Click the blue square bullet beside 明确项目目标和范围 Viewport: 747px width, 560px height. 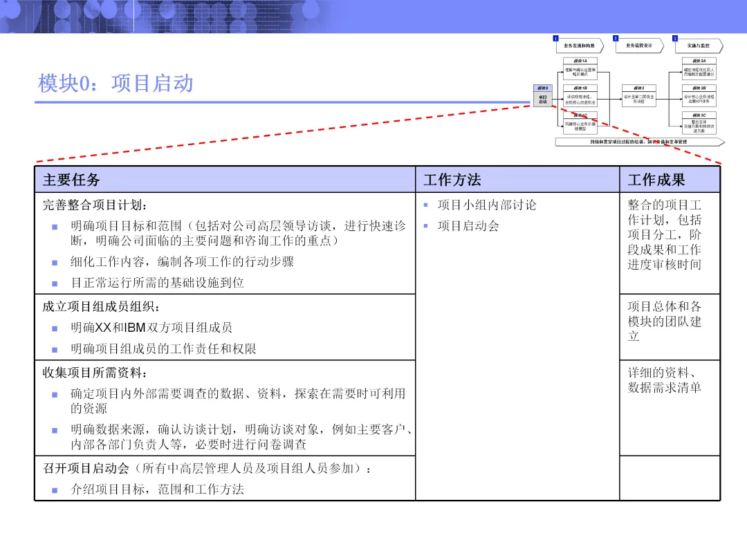(x=55, y=227)
